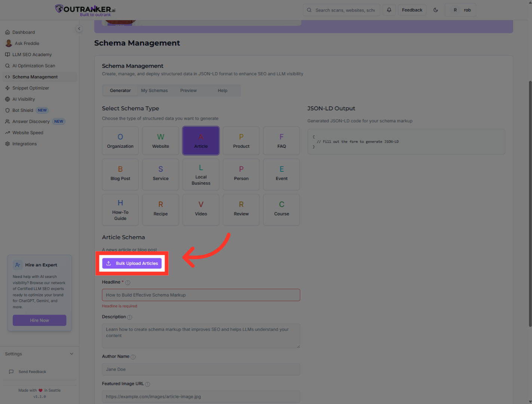Click the Send Feedback chat icon
Screen dimensions: 532x404
[11, 372]
